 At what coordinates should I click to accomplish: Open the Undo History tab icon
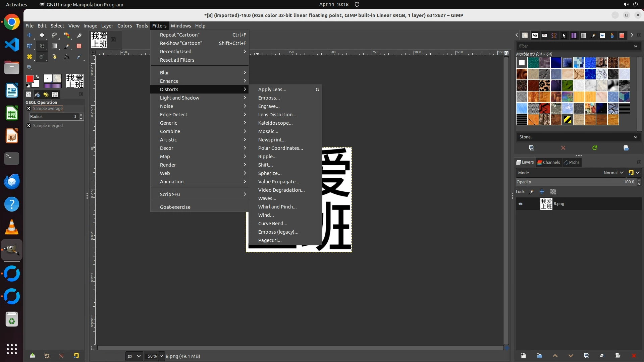click(x=46, y=95)
